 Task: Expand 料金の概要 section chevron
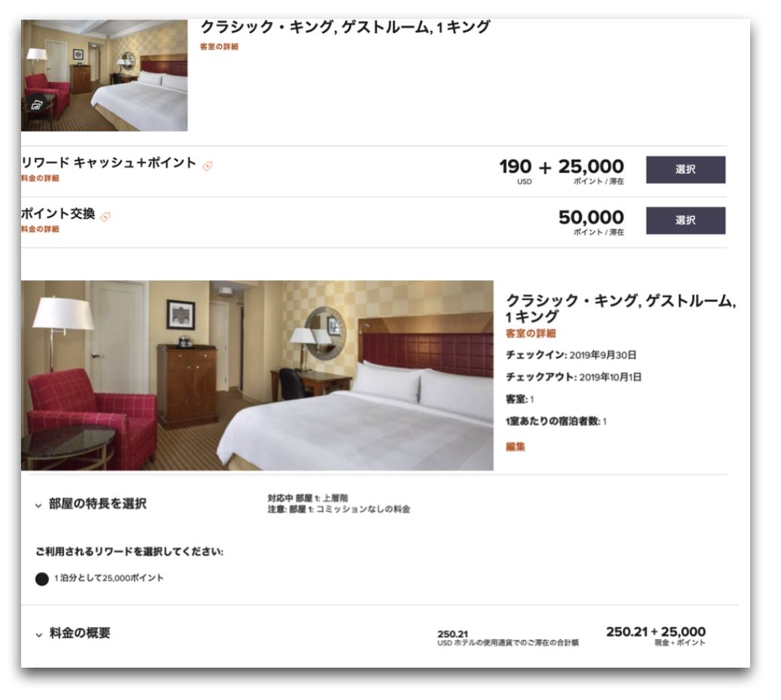coord(38,635)
